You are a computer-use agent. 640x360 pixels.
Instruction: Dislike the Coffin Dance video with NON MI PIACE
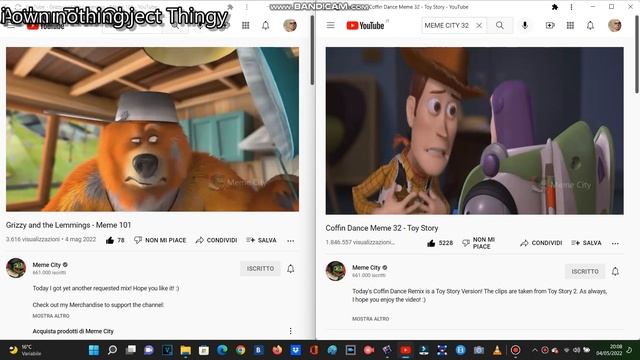pyautogui.click(x=478, y=243)
